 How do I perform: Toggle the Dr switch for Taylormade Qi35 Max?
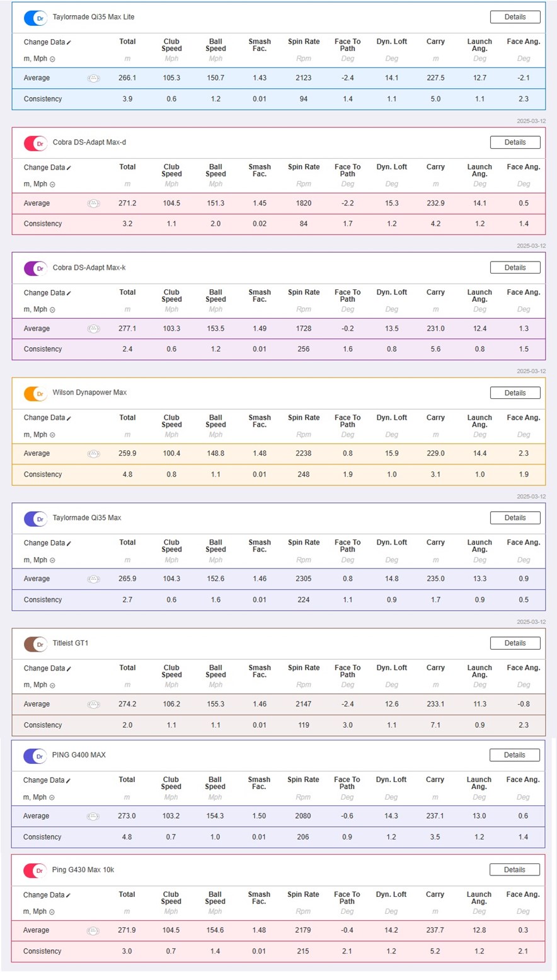click(35, 519)
